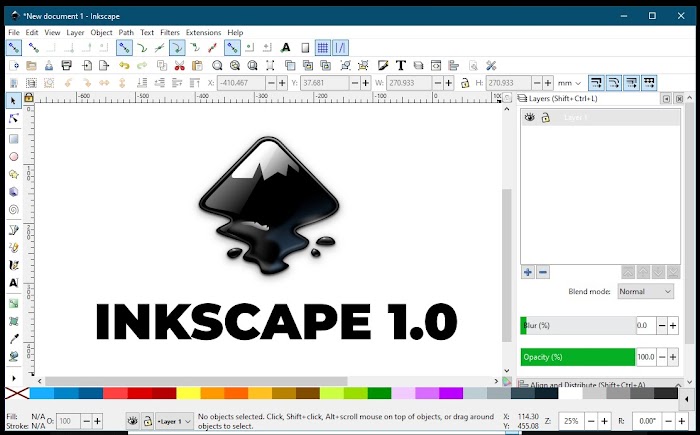Open the File menu

[x=14, y=33]
